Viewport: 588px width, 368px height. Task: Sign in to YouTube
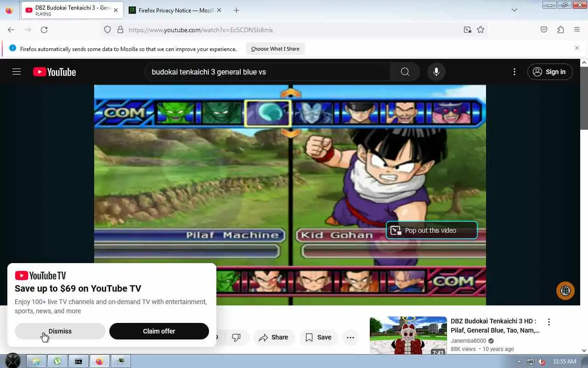[x=550, y=72]
